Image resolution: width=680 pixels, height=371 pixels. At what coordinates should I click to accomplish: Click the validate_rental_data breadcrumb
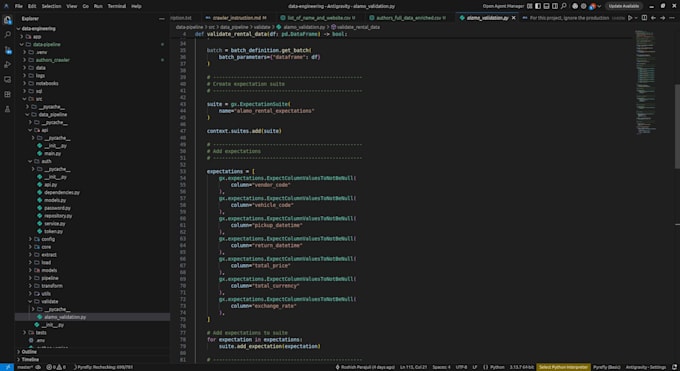[358, 27]
